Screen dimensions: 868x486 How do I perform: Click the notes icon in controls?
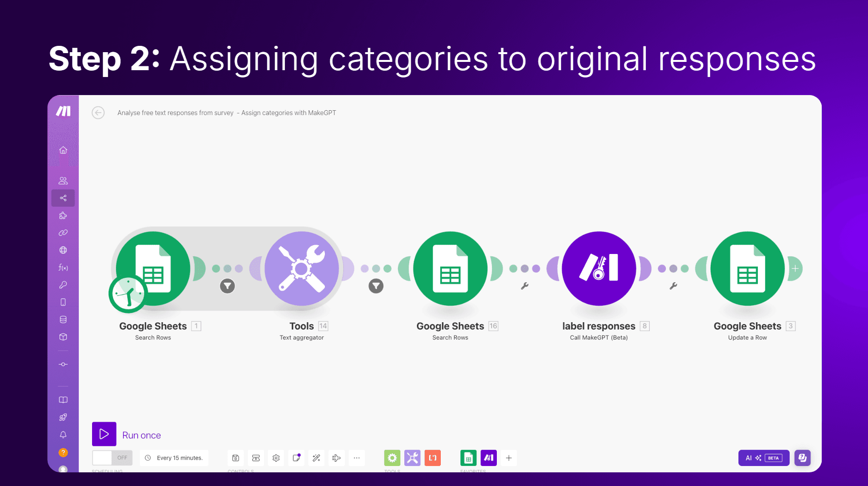click(296, 458)
